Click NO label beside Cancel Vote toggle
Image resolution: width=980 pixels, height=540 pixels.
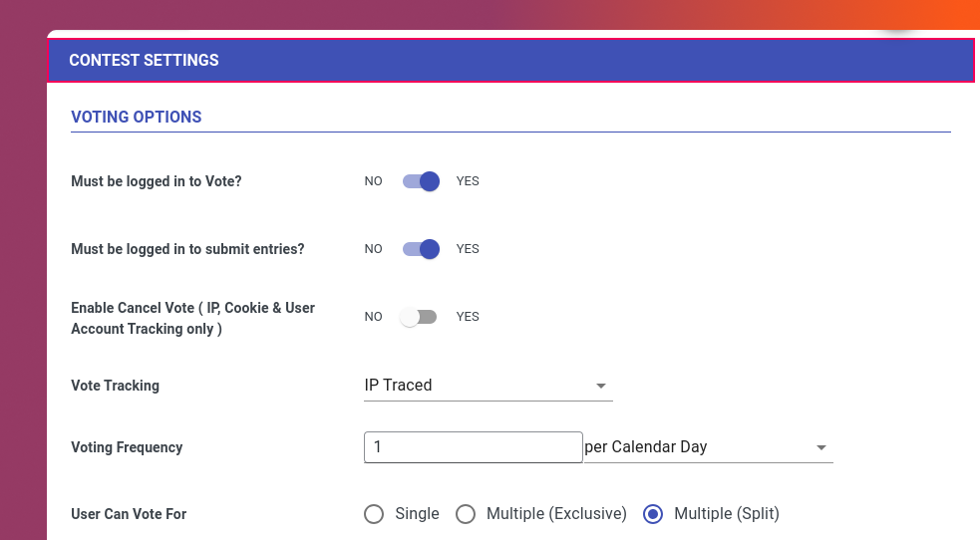373,317
